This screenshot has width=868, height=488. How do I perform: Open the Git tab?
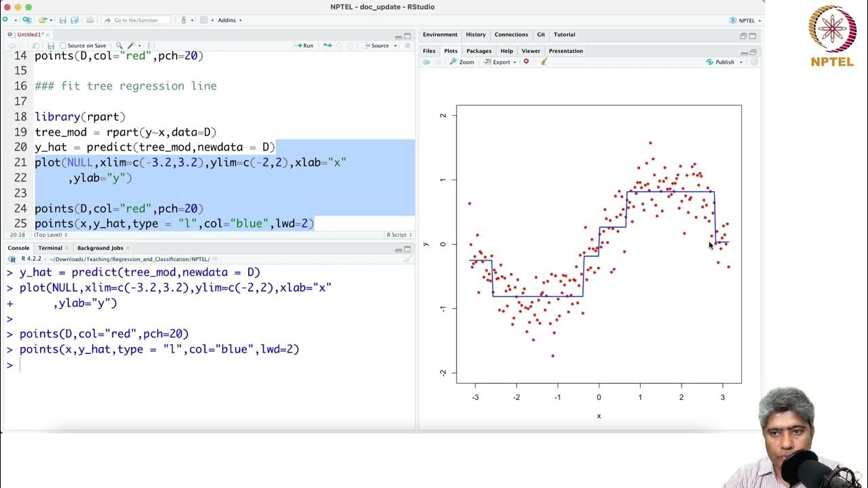click(x=541, y=35)
